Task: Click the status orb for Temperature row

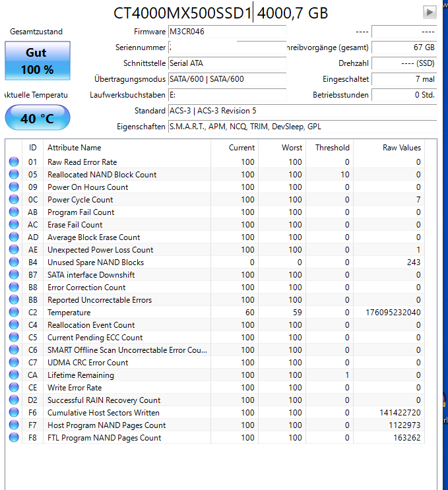Action: [x=14, y=312]
